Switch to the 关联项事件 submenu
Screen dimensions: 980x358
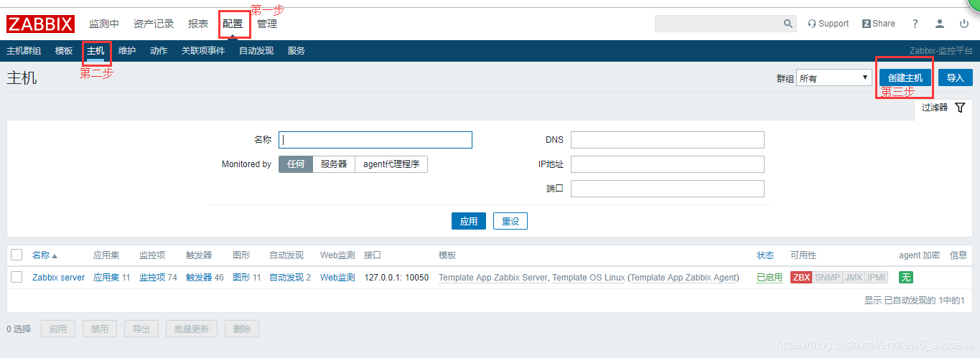click(203, 51)
